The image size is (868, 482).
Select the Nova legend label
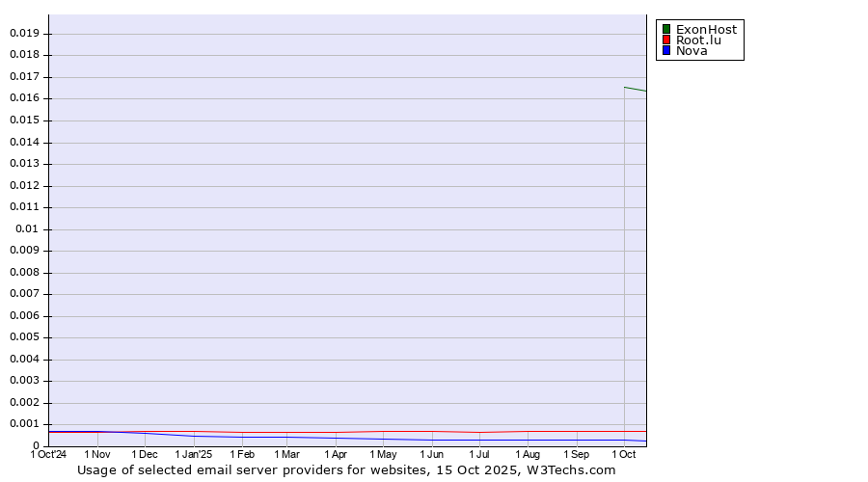point(692,51)
